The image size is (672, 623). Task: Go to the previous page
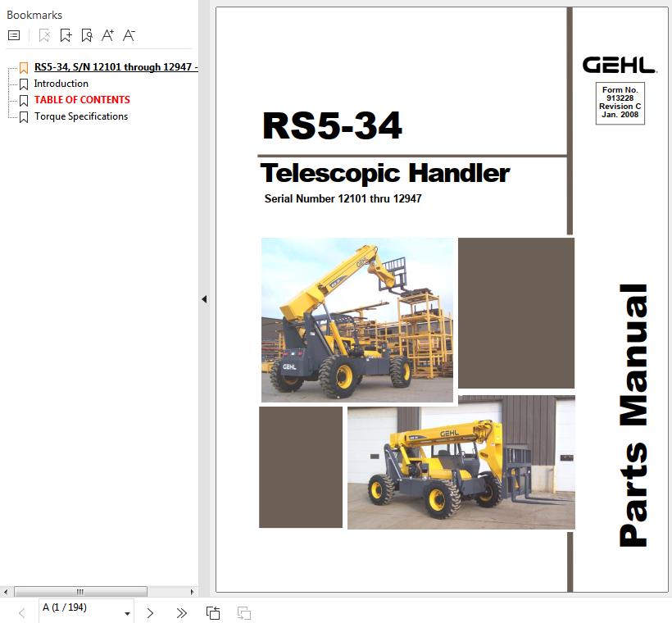(22, 612)
